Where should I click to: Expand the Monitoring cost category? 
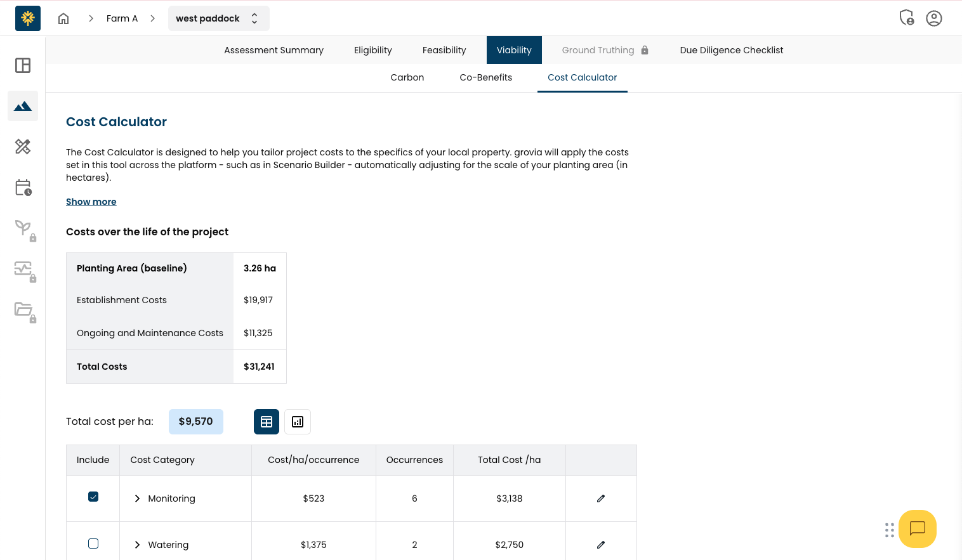point(137,498)
